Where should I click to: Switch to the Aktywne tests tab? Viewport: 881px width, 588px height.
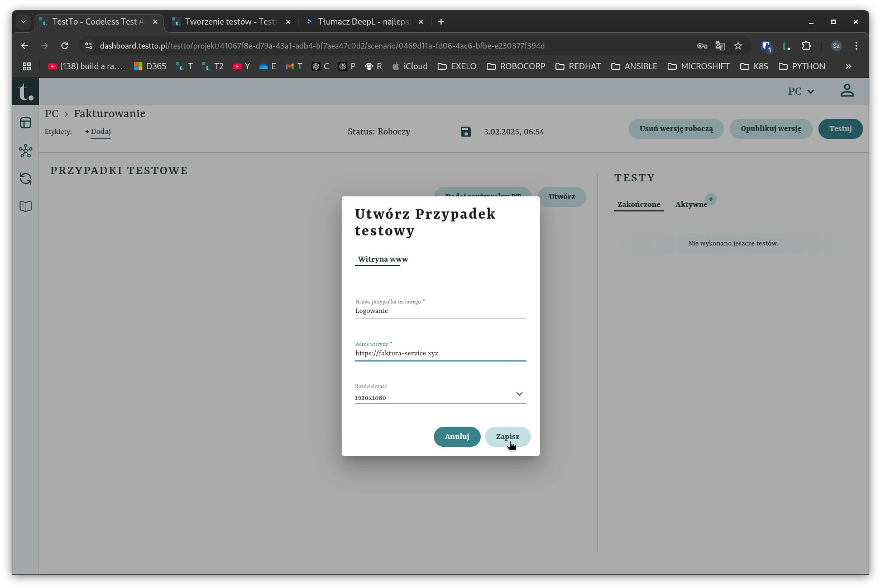pos(691,205)
